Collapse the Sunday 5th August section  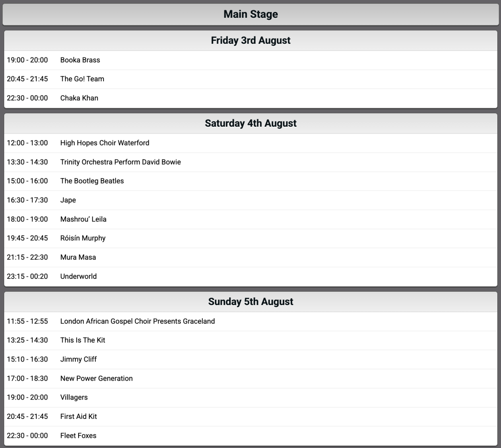click(x=250, y=301)
